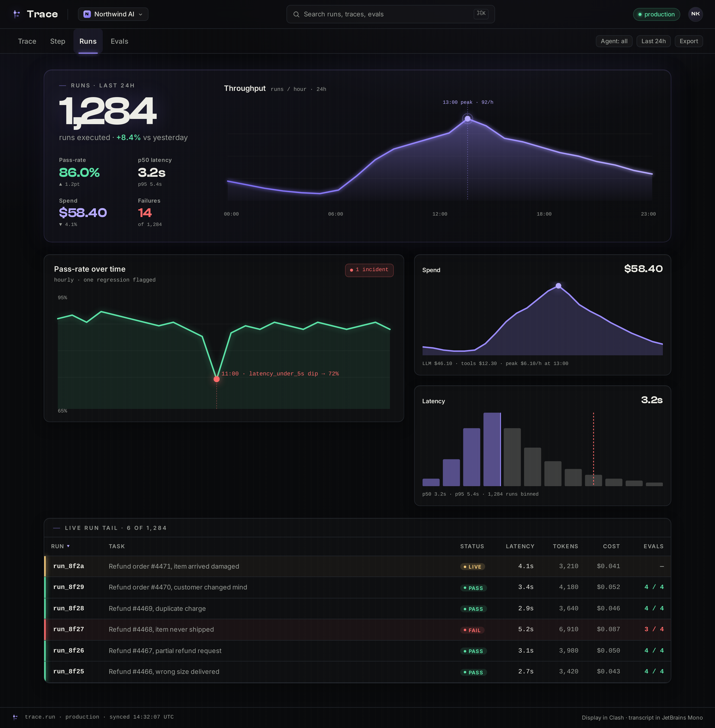This screenshot has height=728, width=715.
Task: Click the NK user avatar
Action: (695, 14)
